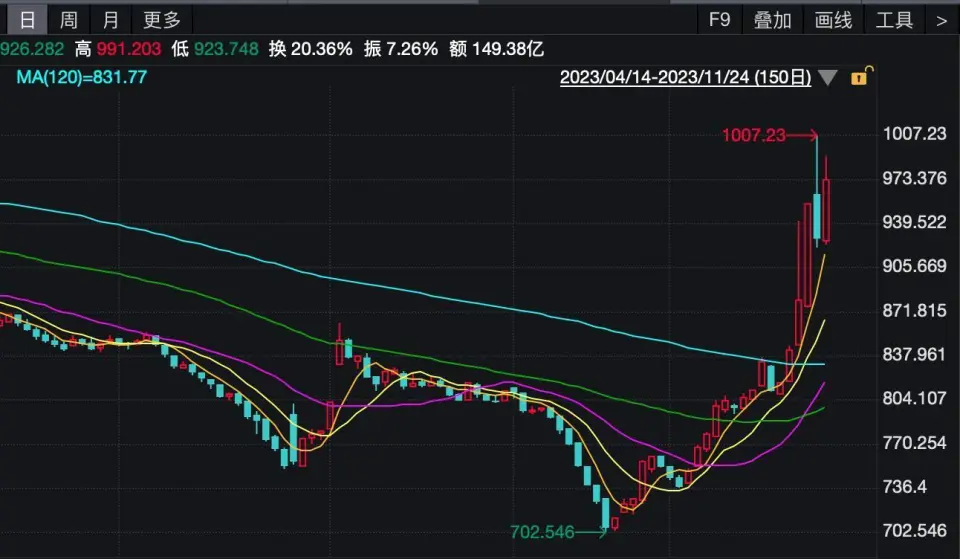Open the 叠加 overlay option
Image resolution: width=960 pixels, height=559 pixels.
click(x=772, y=20)
